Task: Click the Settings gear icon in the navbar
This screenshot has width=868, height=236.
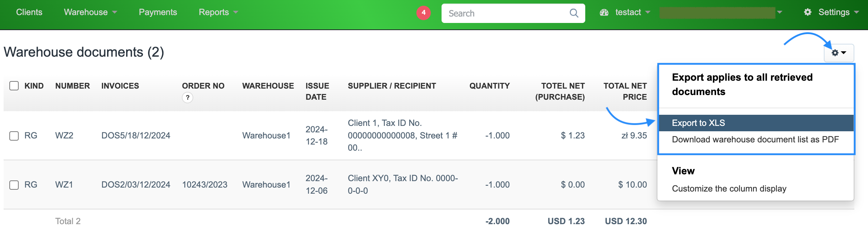Action: click(x=808, y=12)
